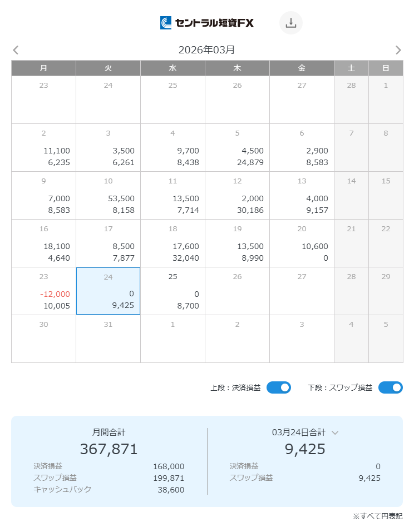Toggle 上段：決済損益 switch off

tap(278, 387)
